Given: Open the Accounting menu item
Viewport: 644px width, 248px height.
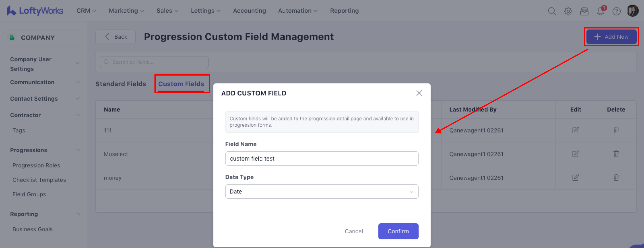Looking at the screenshot, I should point(249,11).
